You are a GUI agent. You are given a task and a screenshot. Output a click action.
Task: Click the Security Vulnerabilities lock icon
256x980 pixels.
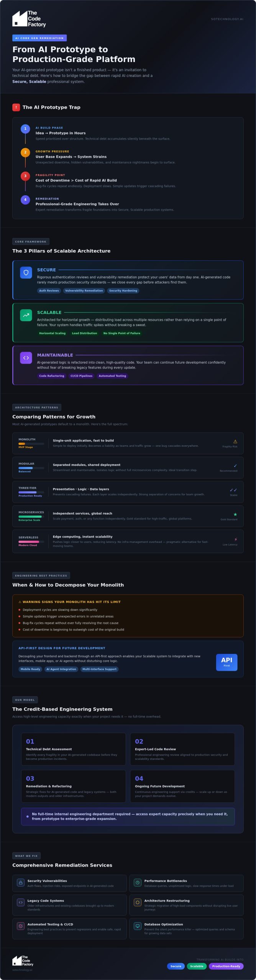click(x=21, y=882)
